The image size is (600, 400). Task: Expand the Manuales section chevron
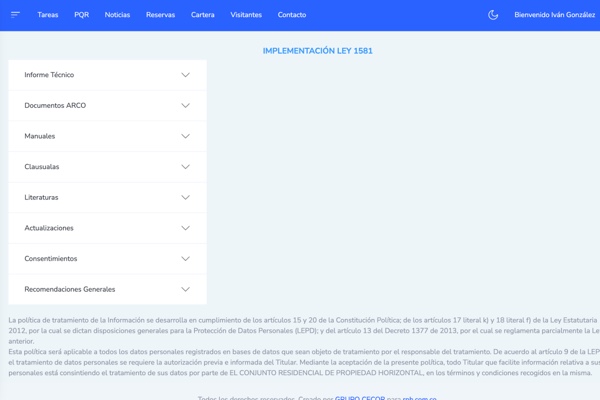tap(185, 136)
